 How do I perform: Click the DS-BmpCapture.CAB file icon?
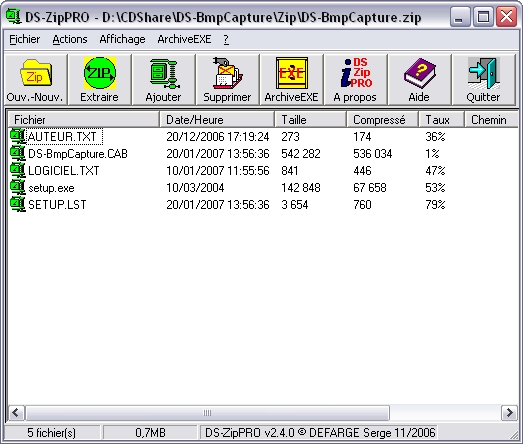(17, 153)
